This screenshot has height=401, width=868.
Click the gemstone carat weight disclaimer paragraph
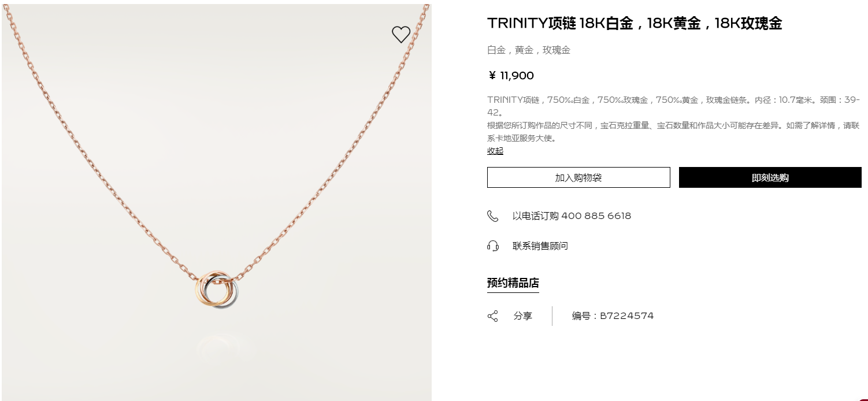(674, 132)
